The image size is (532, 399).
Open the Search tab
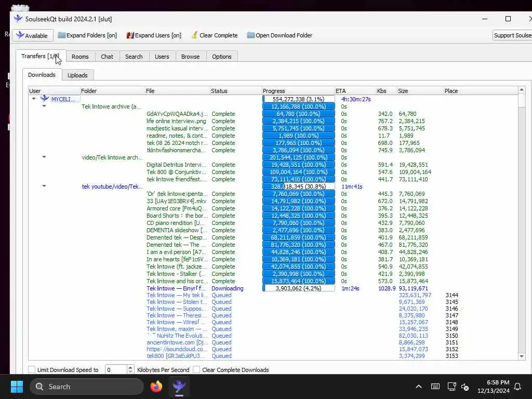pyautogui.click(x=134, y=57)
